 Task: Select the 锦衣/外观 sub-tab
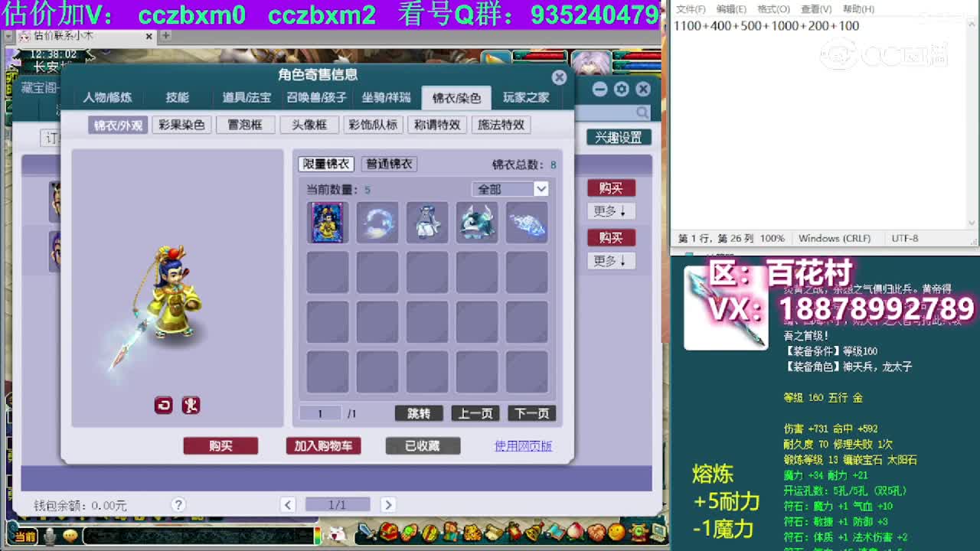[x=118, y=125]
